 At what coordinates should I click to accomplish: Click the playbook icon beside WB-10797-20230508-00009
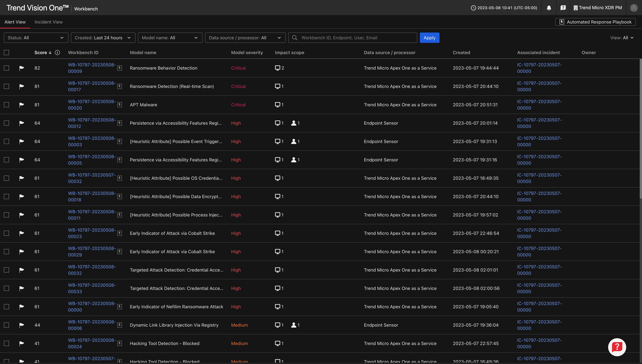120,68
